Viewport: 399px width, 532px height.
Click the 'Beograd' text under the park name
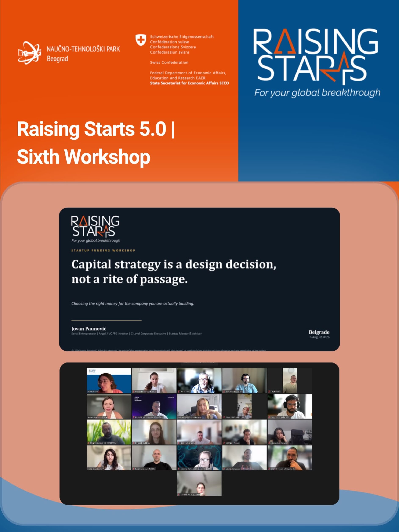click(x=57, y=59)
